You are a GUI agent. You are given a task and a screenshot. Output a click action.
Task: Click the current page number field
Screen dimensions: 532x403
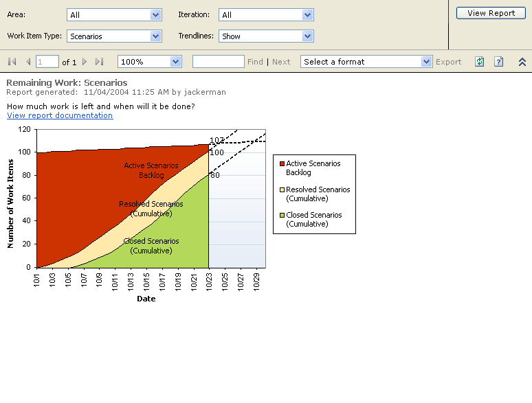coord(47,62)
